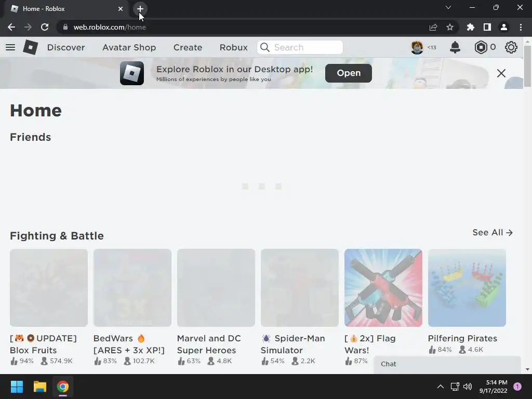The width and height of the screenshot is (532, 399).
Task: Open Blox Fruits game thumbnail
Action: [48, 288]
